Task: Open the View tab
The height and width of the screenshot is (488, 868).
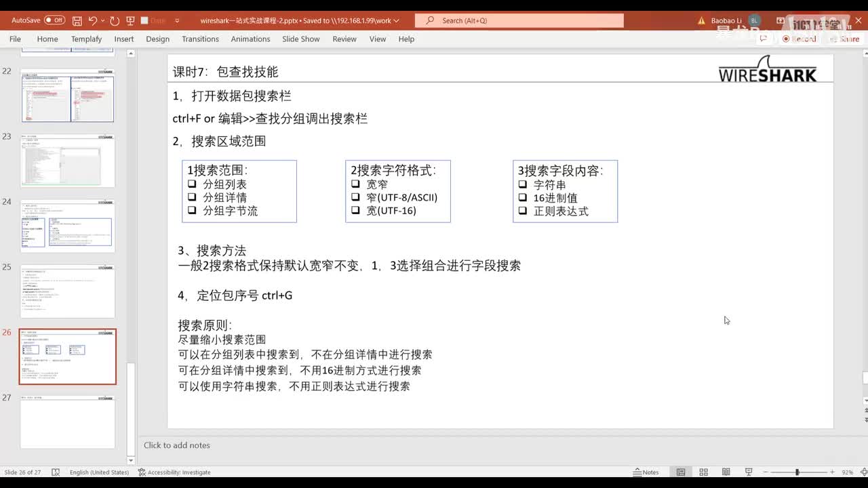Action: click(x=378, y=39)
